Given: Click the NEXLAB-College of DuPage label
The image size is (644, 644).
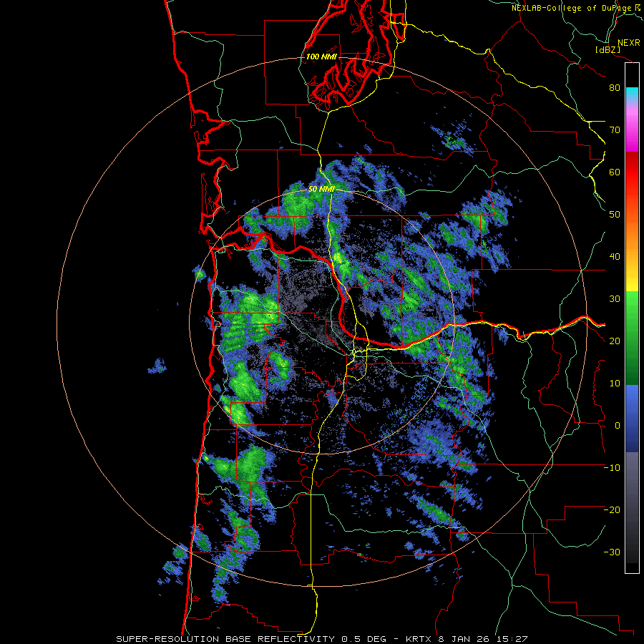Looking at the screenshot, I should (572, 8).
